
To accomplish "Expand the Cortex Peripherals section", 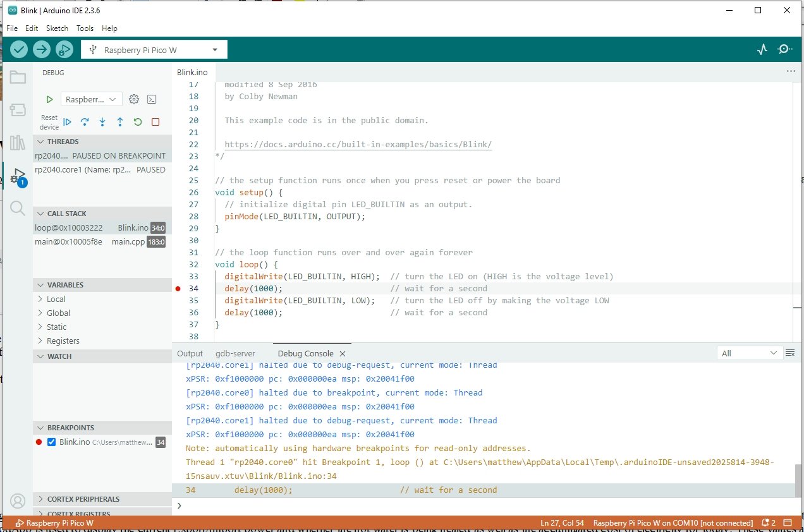I will point(83,499).
